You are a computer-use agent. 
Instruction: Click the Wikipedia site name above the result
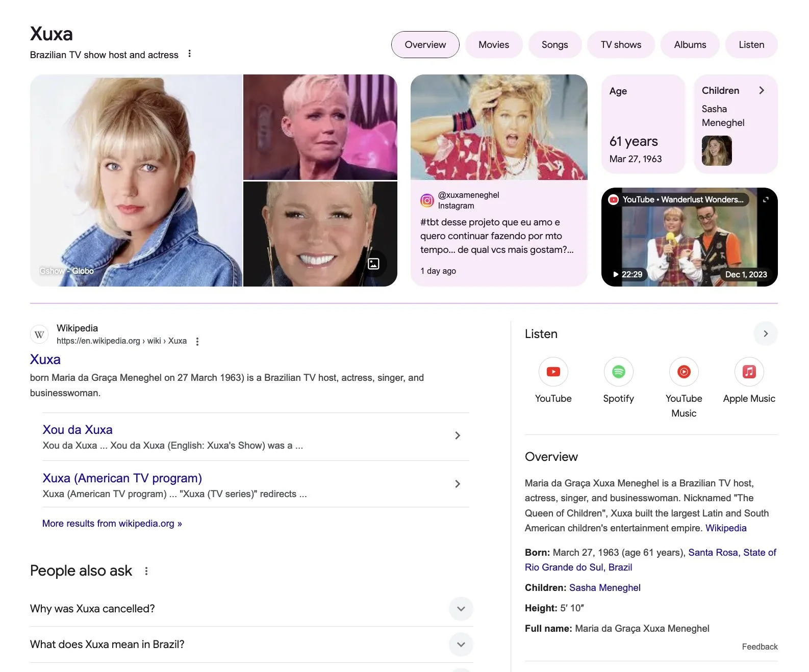point(77,328)
